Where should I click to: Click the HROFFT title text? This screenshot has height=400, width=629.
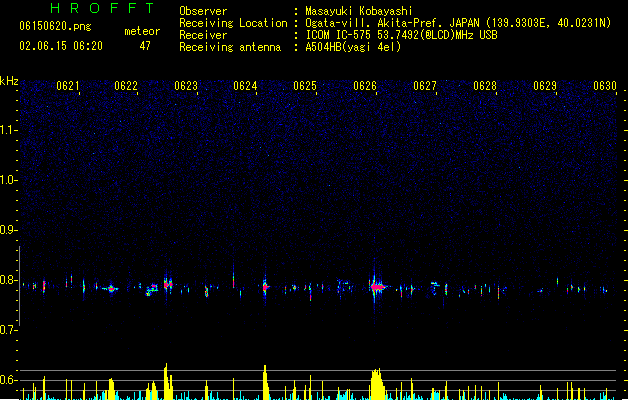pyautogui.click(x=103, y=8)
